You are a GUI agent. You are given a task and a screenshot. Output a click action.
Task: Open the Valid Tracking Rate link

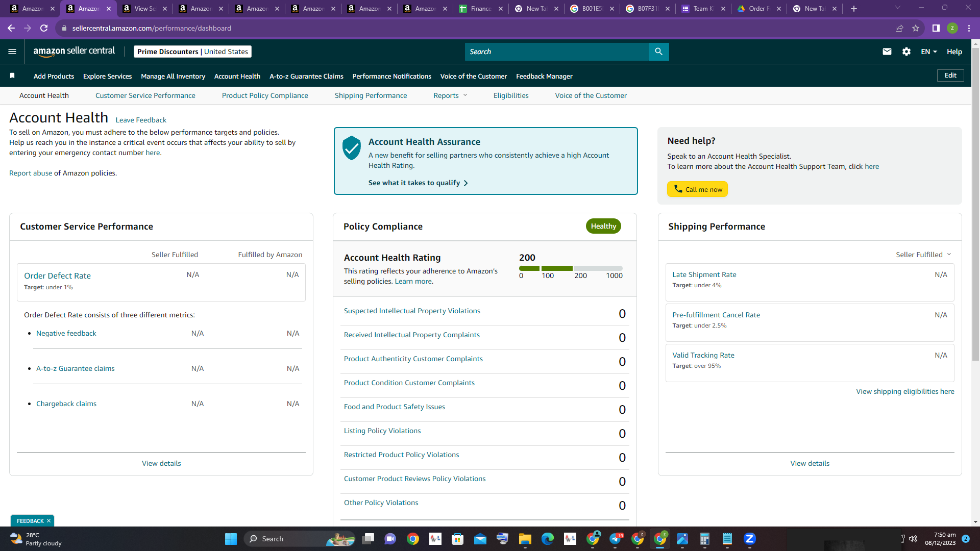pos(703,355)
